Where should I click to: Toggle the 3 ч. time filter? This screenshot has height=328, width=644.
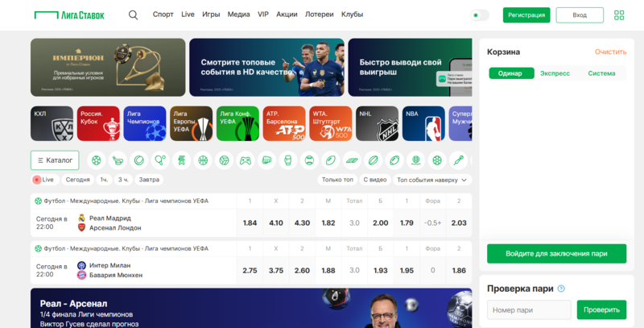(124, 180)
